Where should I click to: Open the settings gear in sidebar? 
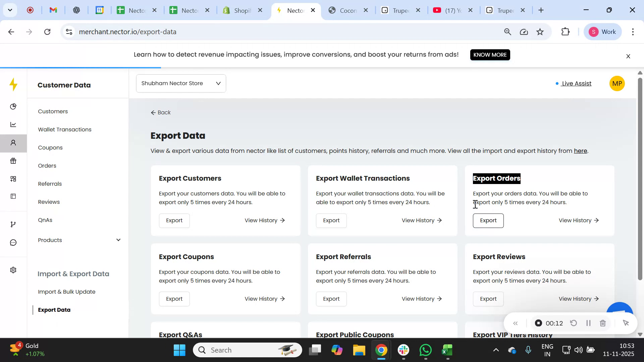[13, 270]
